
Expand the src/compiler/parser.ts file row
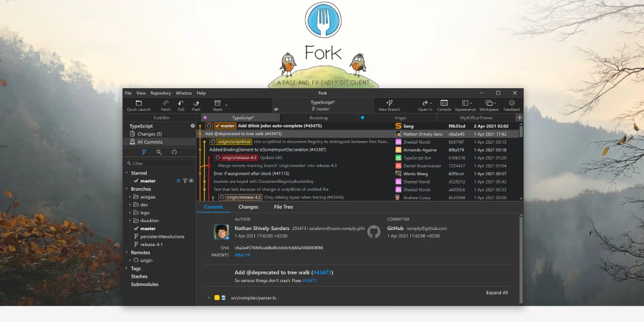click(x=209, y=298)
